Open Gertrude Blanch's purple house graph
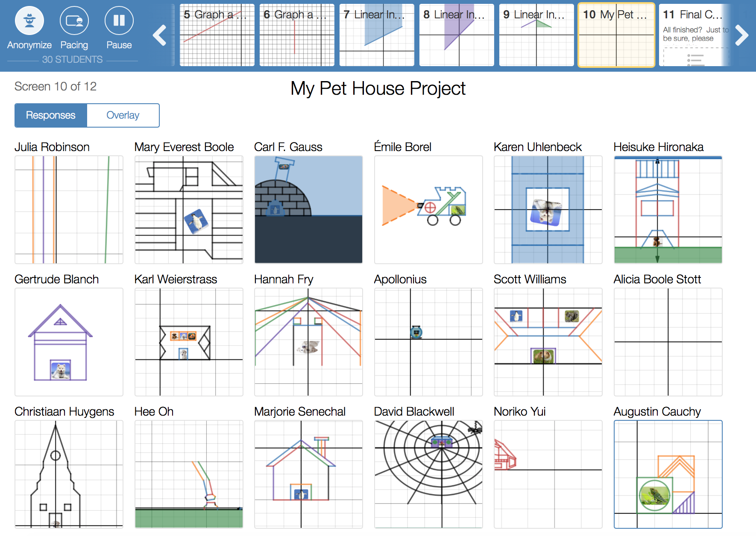The width and height of the screenshot is (756, 536). pyautogui.click(x=69, y=342)
